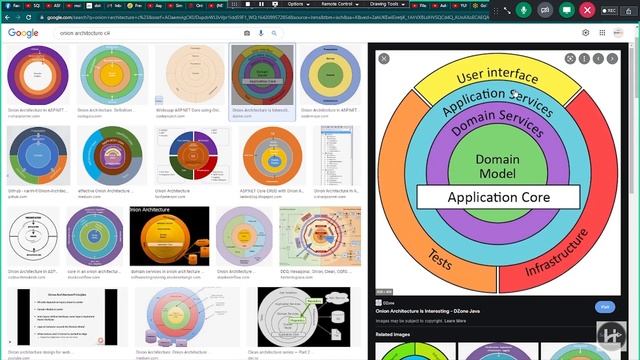The height and width of the screenshot is (360, 640).
Task: Close the image preview panel
Action: [384, 59]
